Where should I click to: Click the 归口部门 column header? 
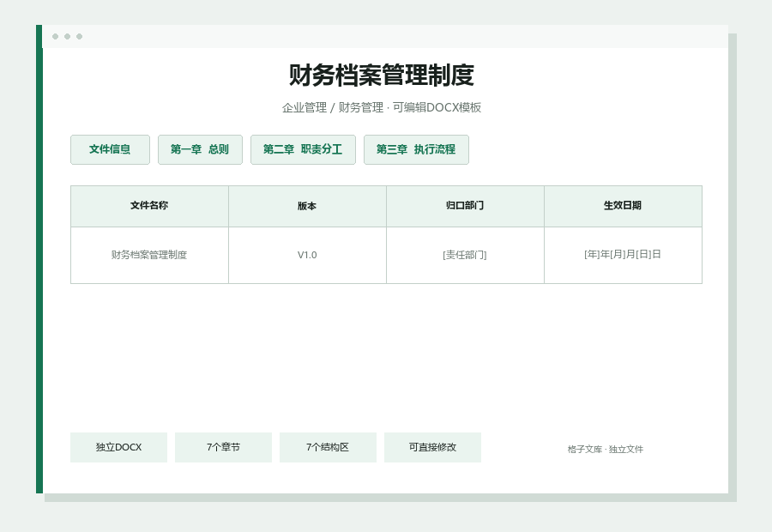tap(465, 206)
